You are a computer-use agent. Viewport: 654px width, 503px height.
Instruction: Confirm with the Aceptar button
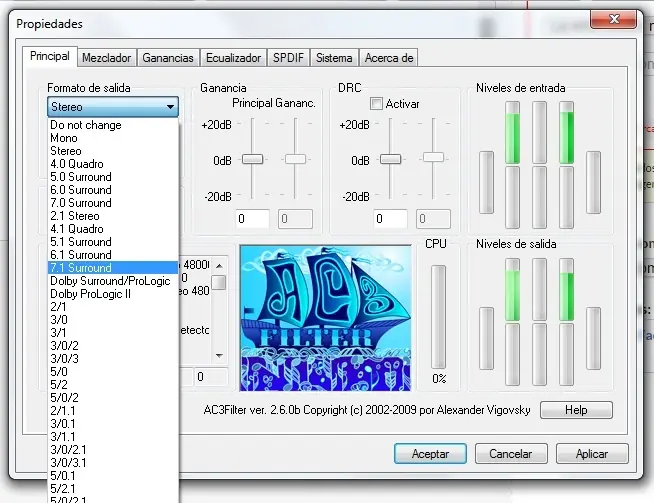(x=430, y=453)
